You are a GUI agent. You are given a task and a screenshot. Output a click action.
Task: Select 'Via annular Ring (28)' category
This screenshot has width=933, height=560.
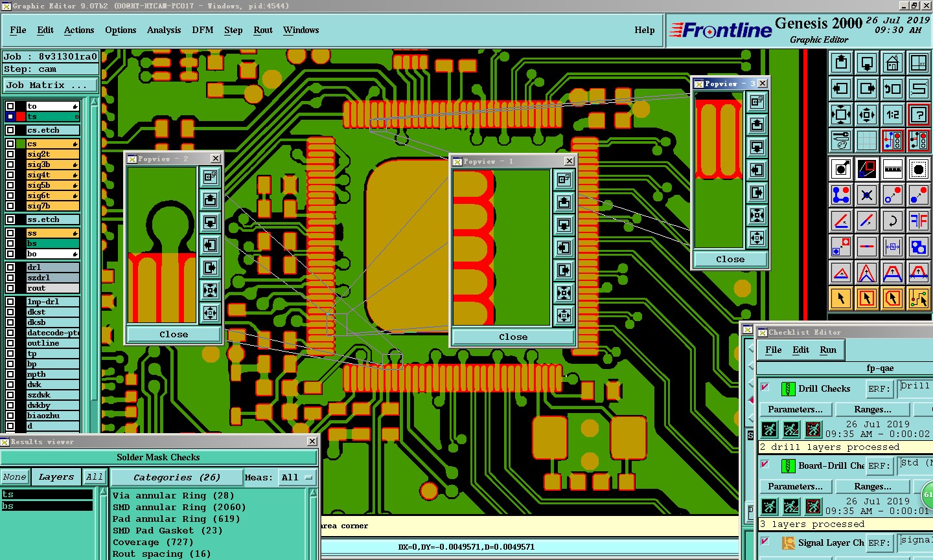click(x=173, y=496)
